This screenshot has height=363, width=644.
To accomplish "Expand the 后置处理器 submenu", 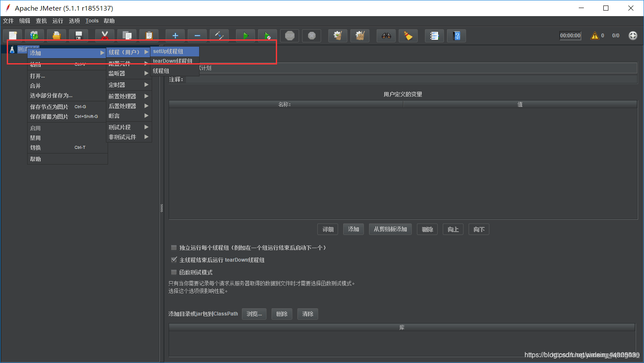I will pyautogui.click(x=129, y=106).
